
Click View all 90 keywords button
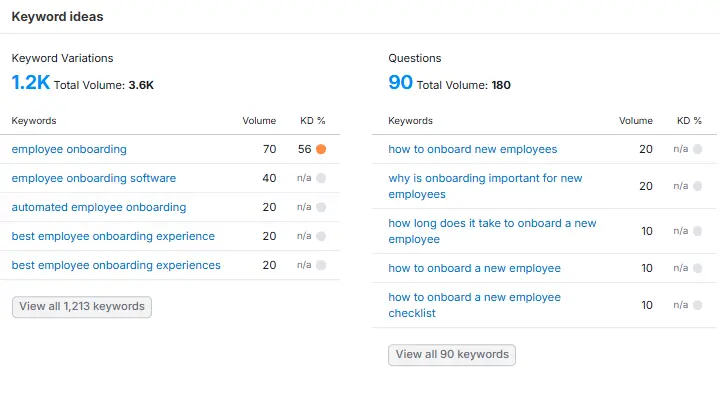click(452, 355)
